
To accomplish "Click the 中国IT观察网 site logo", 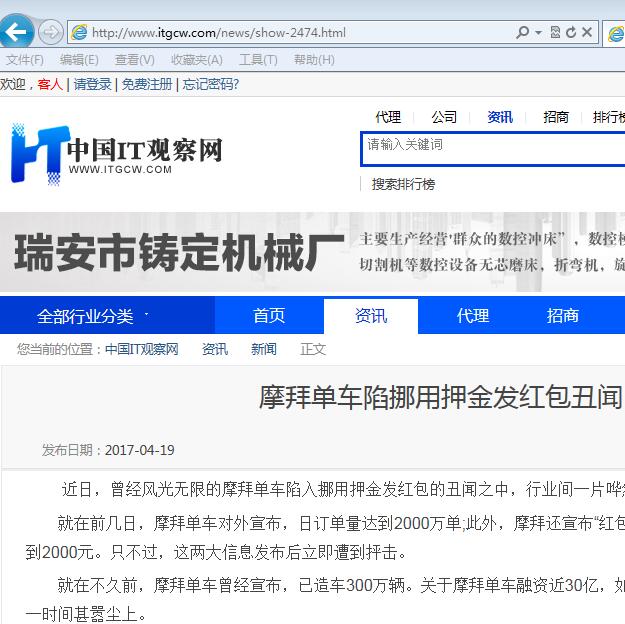I will click(116, 154).
